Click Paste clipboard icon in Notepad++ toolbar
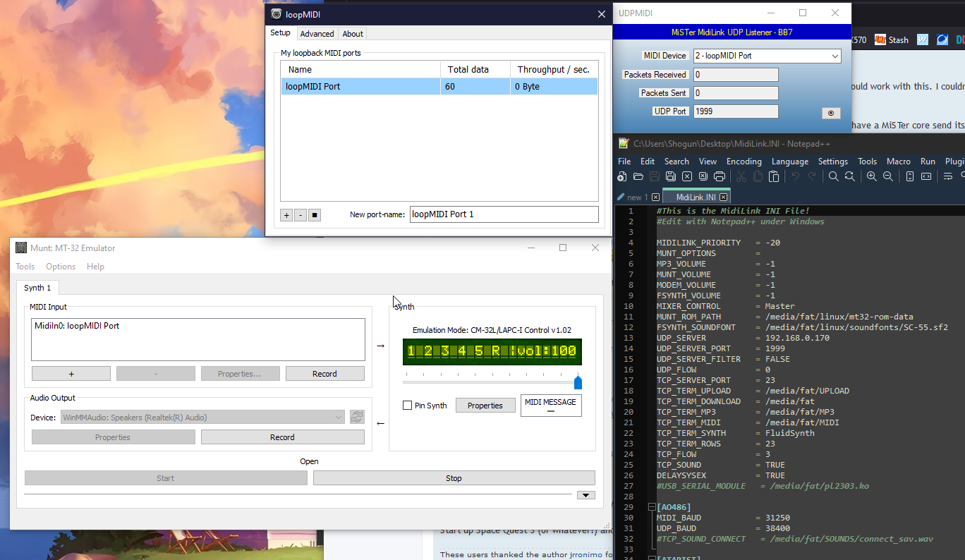Image resolution: width=965 pixels, height=560 pixels. 774,176
